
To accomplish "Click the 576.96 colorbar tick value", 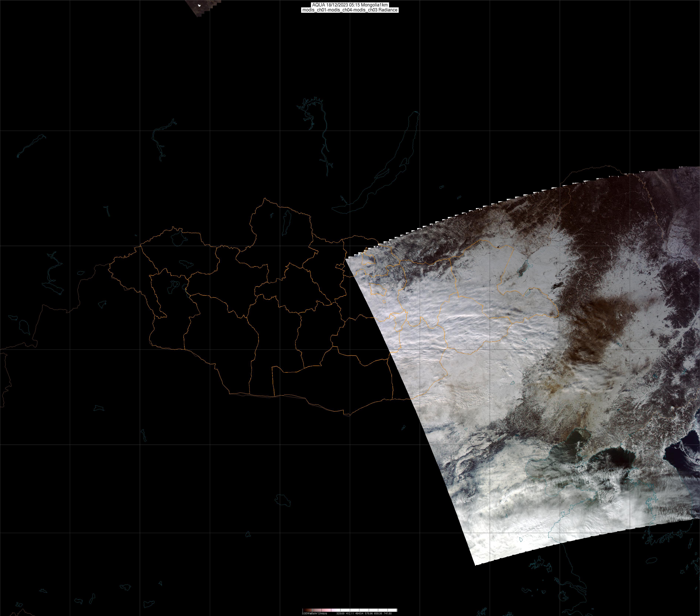I will tap(369, 613).
